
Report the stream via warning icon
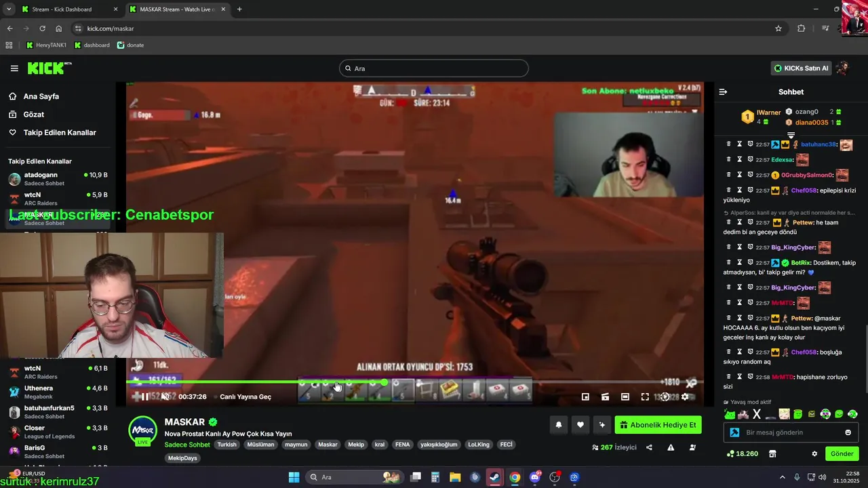click(x=671, y=447)
